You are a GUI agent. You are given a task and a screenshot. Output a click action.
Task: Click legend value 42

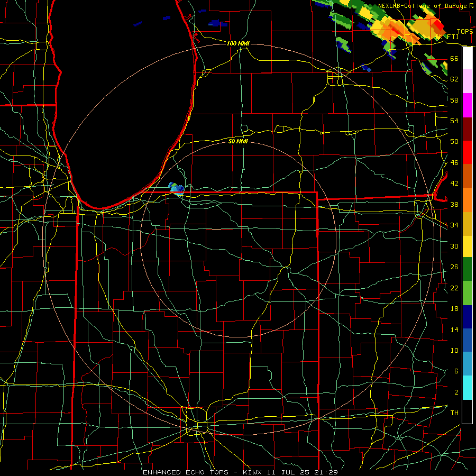click(454, 184)
